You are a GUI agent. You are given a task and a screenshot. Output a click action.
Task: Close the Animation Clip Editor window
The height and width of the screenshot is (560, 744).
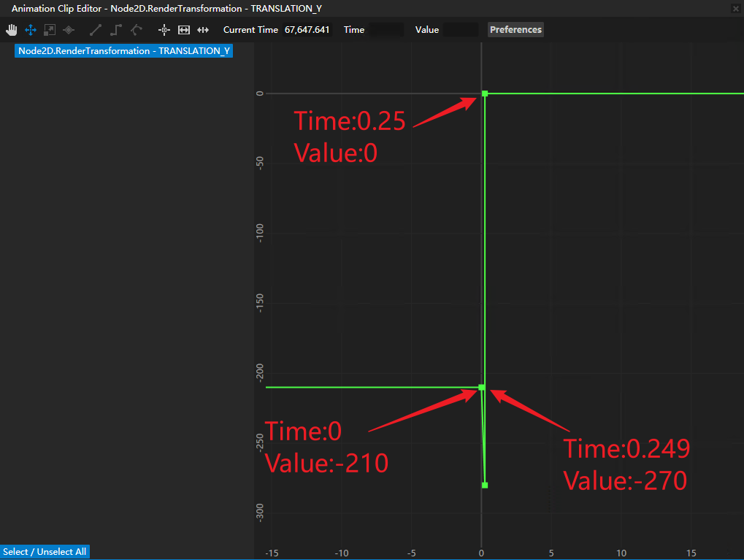[736, 9]
